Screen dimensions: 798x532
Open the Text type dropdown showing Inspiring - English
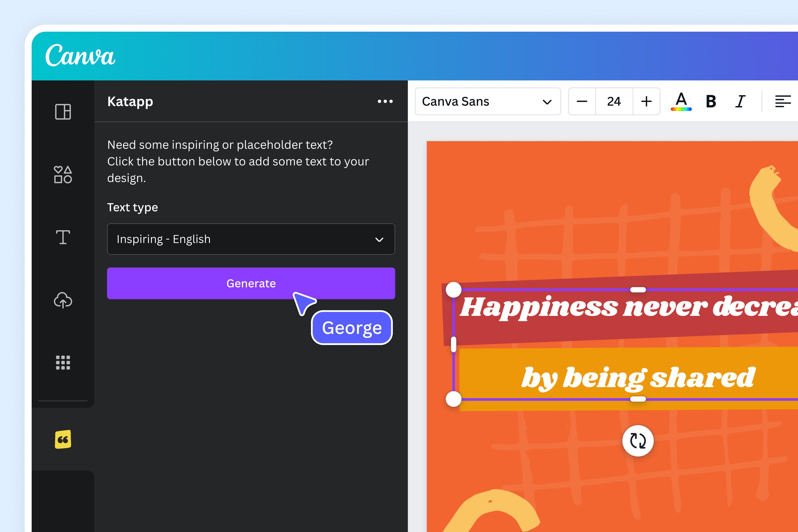pos(251,239)
